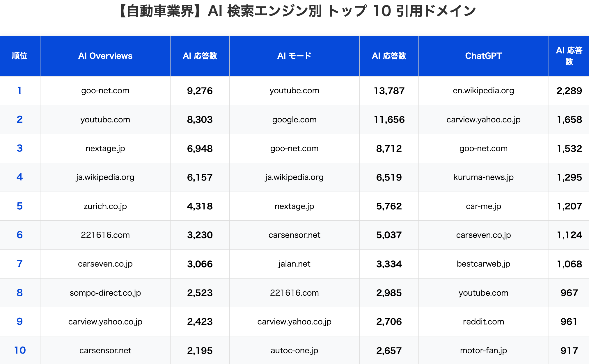Select the 9,276 response count cell

tap(200, 91)
